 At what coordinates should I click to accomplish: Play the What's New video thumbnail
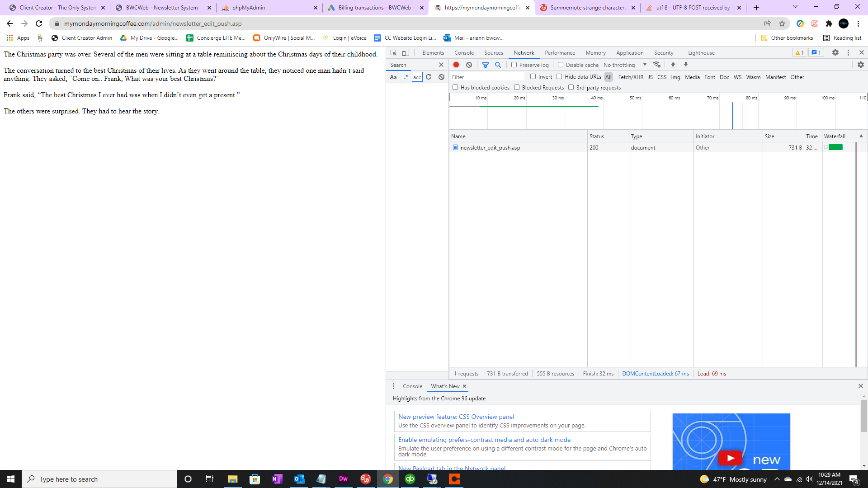(731, 458)
